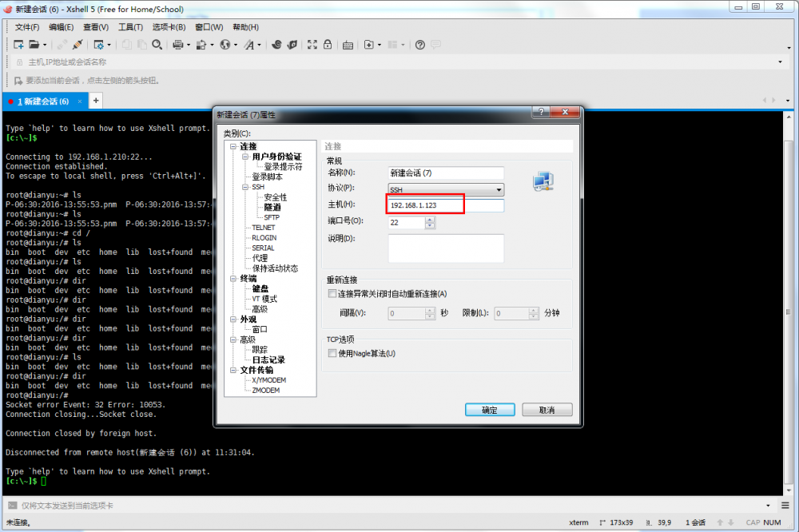The width and height of the screenshot is (799, 532).
Task: Click the compose bar icon at bottom left
Action: click(x=12, y=506)
